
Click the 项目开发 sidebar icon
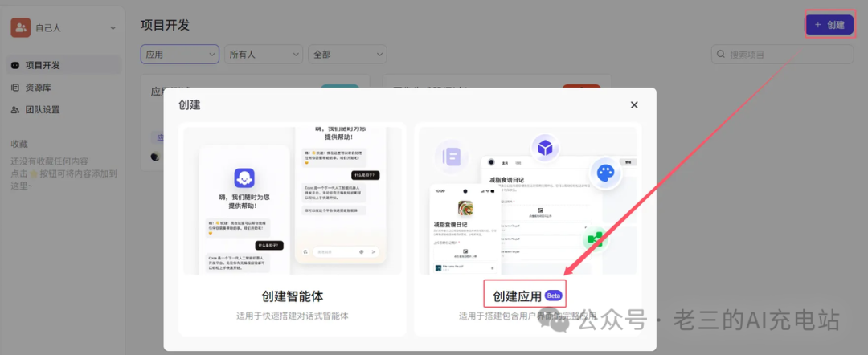15,65
